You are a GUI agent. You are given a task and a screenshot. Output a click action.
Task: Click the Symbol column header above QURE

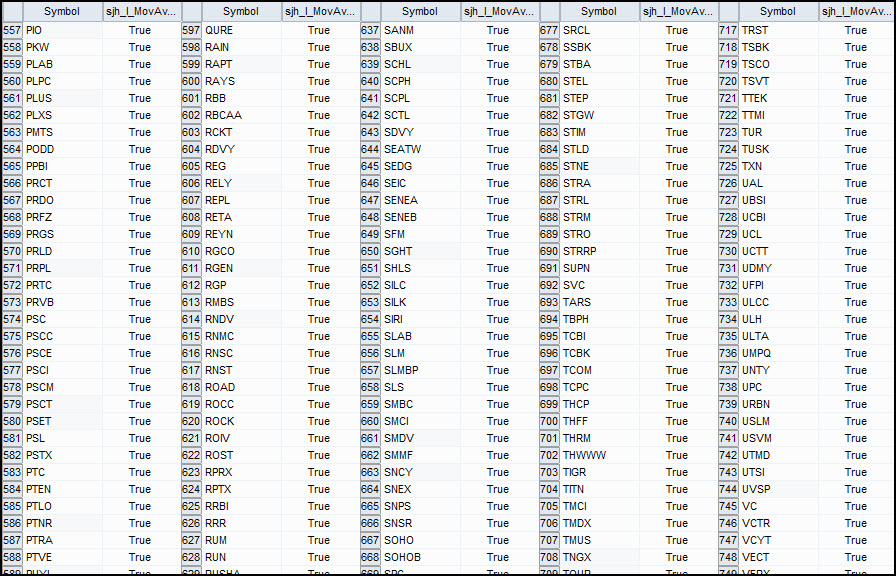[x=241, y=11]
